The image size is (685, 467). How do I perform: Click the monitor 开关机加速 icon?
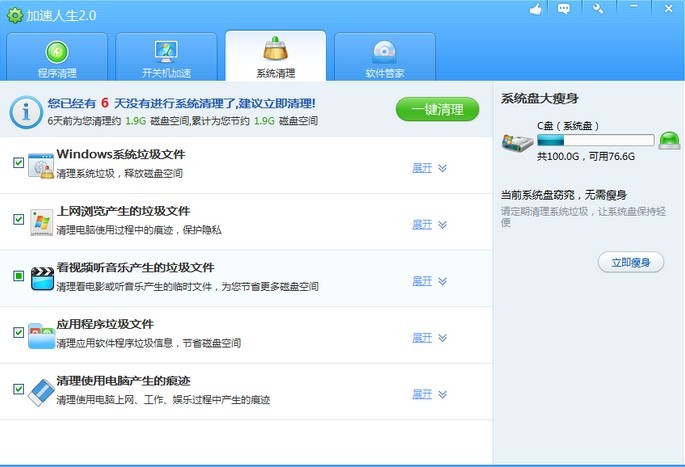tap(166, 52)
